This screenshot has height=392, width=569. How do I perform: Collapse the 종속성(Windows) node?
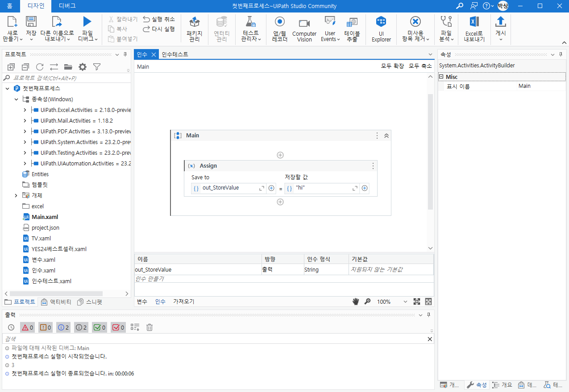(x=16, y=99)
